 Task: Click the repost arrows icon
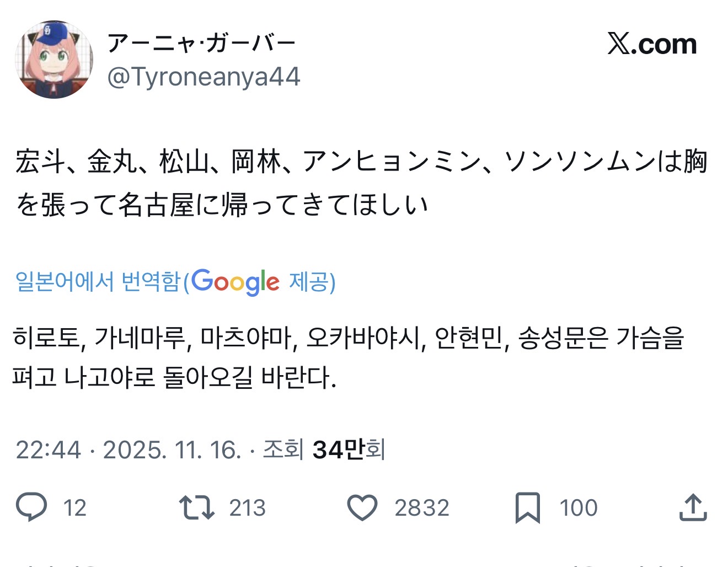point(196,507)
